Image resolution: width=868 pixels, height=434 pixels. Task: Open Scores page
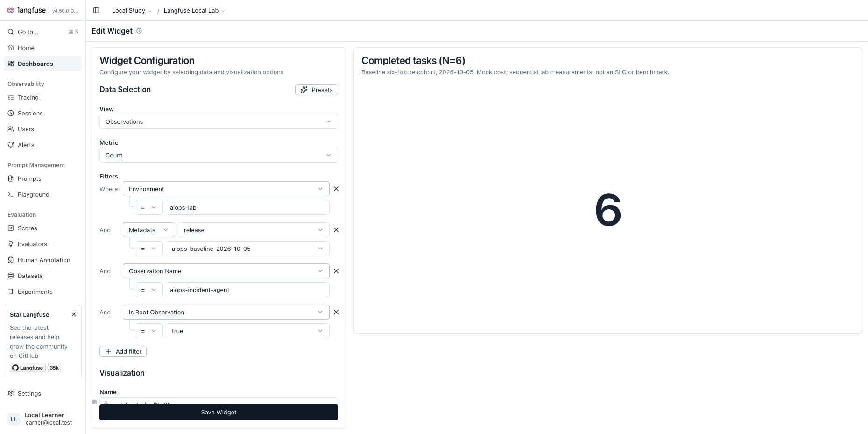click(x=43, y=228)
